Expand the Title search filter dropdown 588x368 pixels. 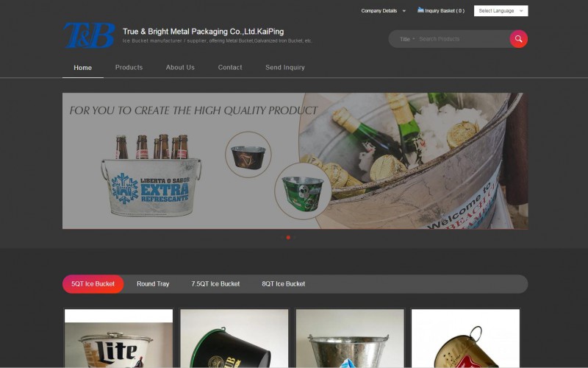[406, 39]
